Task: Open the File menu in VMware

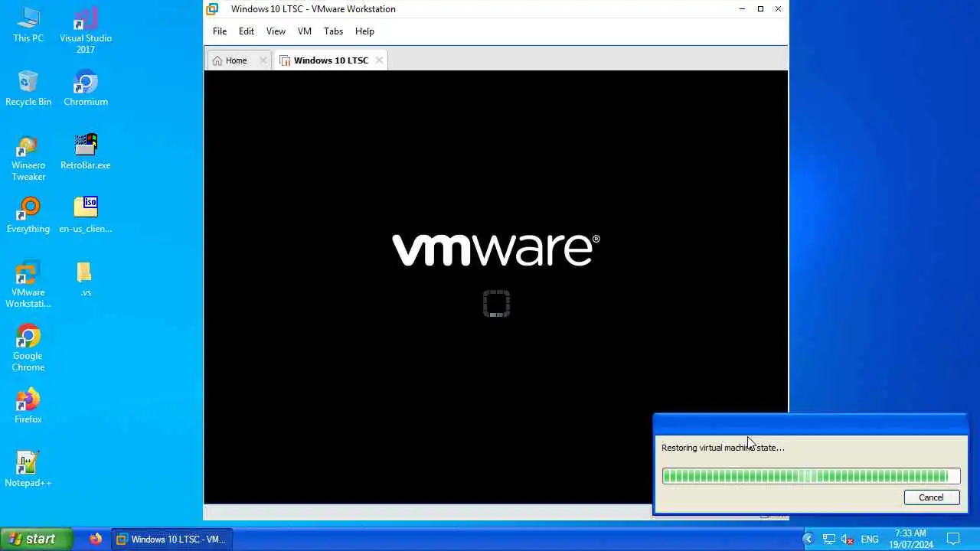Action: pos(220,31)
